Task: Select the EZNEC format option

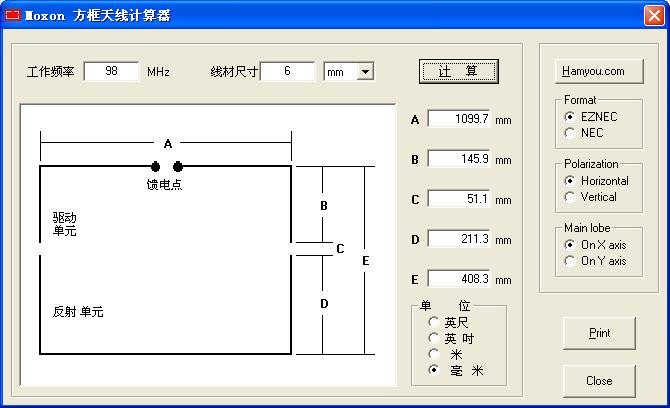Action: (570, 117)
